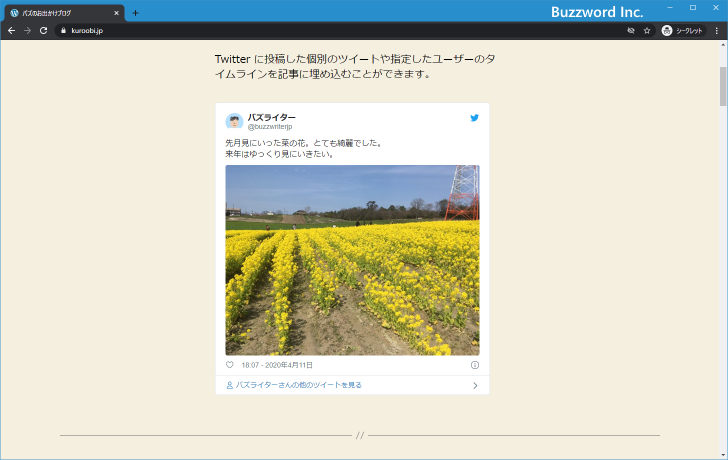Open a new browser tab
The width and height of the screenshot is (728, 460).
click(x=135, y=13)
